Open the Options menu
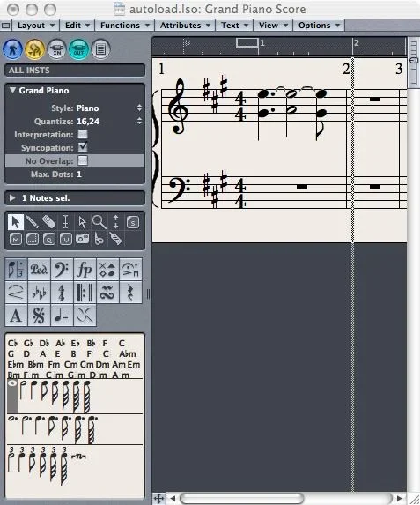 point(319,26)
